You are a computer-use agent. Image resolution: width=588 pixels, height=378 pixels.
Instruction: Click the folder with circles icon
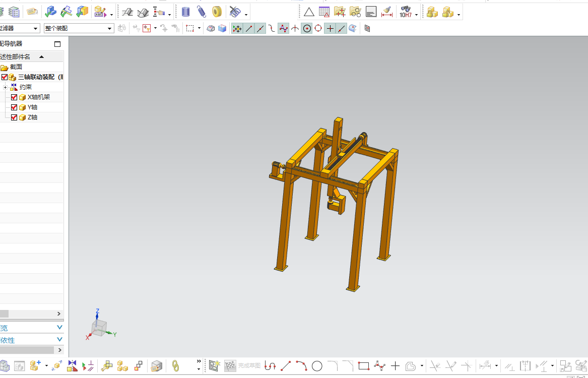[355, 12]
